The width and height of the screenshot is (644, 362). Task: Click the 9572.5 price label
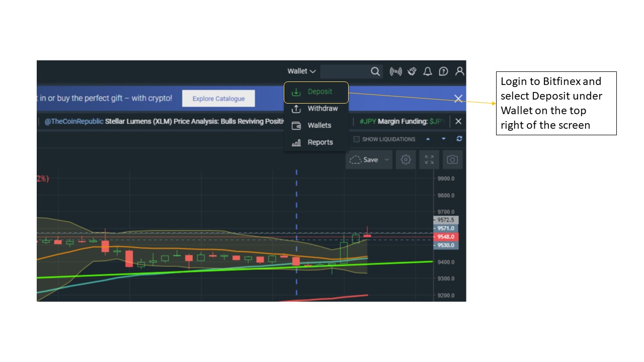pyautogui.click(x=446, y=220)
